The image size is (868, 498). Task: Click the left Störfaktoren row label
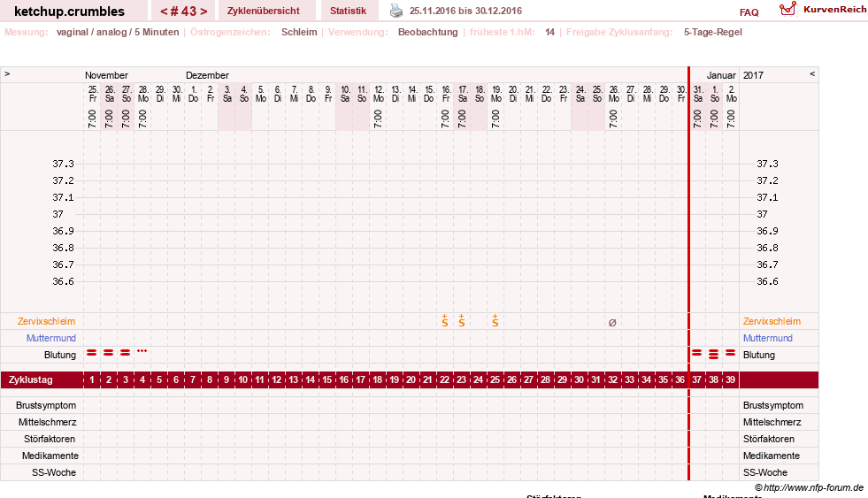(50, 439)
